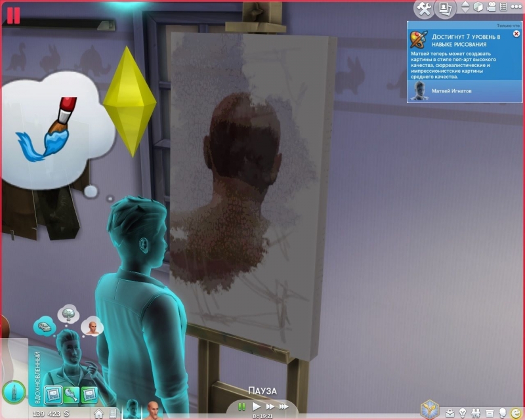Click the ВДОХНОВЛЕННЫЙ mood label
Screen dimensions: 525x420
pyautogui.click(x=37, y=378)
